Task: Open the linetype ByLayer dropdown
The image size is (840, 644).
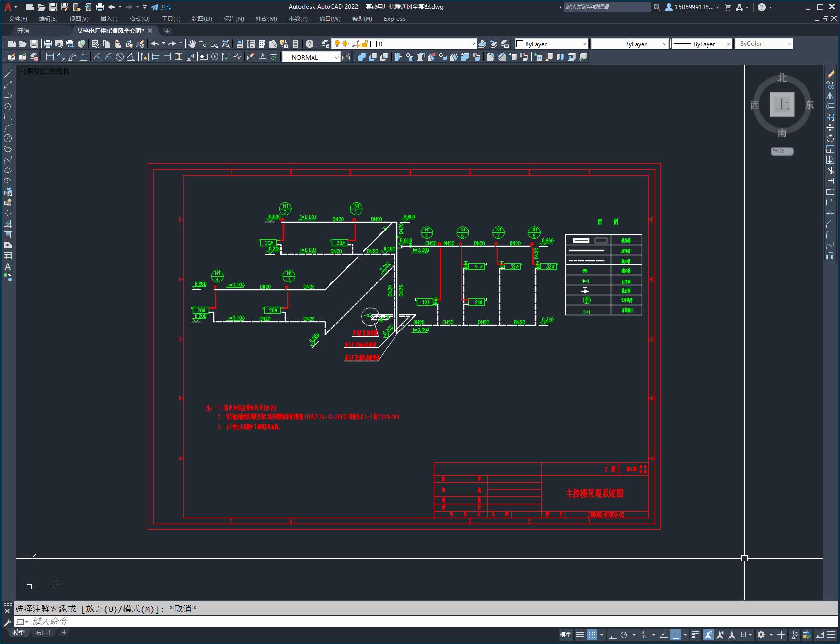Action: [x=630, y=44]
